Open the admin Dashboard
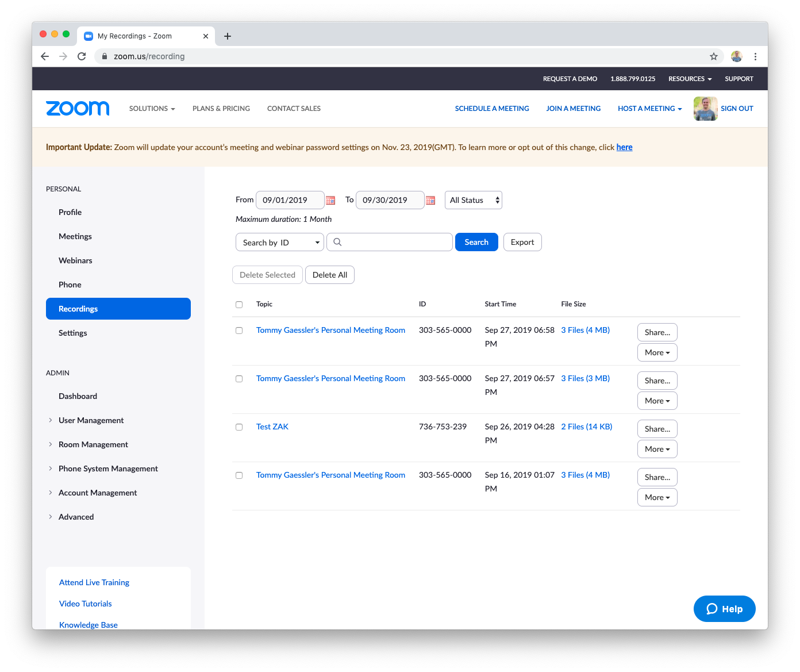Viewport: 800px width, 672px height. [78, 396]
